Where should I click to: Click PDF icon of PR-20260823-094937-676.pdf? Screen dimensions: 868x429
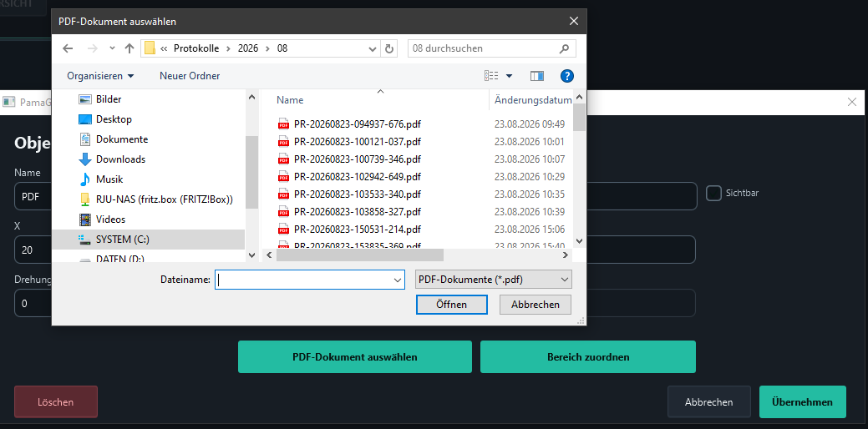point(283,124)
